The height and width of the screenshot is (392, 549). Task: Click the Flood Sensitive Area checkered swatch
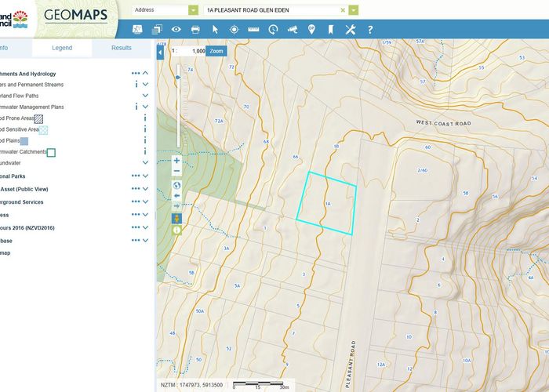43,130
